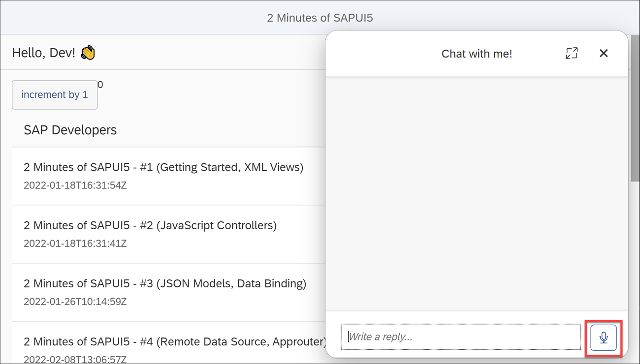
Task: Open "#2 (JavaScript Controllers)" list item
Action: 168,234
